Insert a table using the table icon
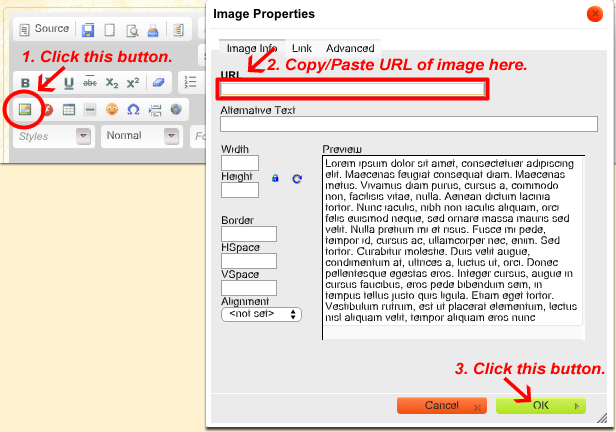616x432 pixels. 69,109
